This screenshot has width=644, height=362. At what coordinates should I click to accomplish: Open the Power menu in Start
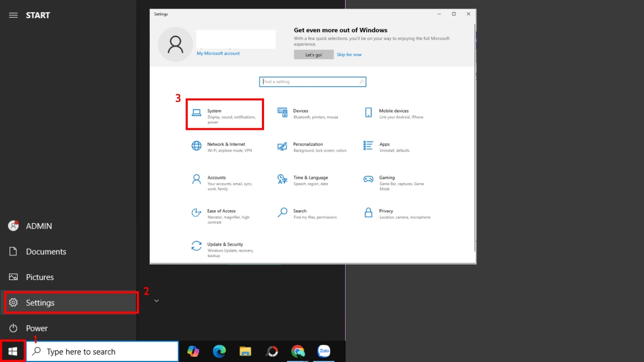[x=36, y=328]
